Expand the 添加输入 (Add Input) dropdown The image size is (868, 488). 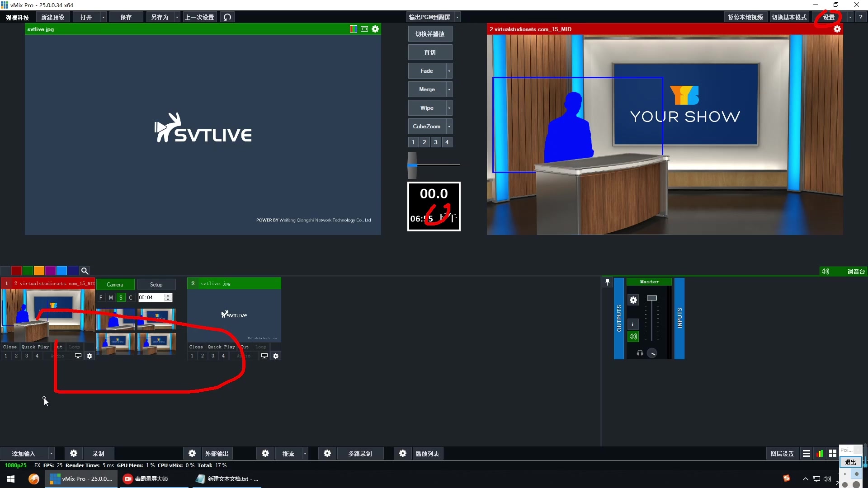click(x=51, y=454)
